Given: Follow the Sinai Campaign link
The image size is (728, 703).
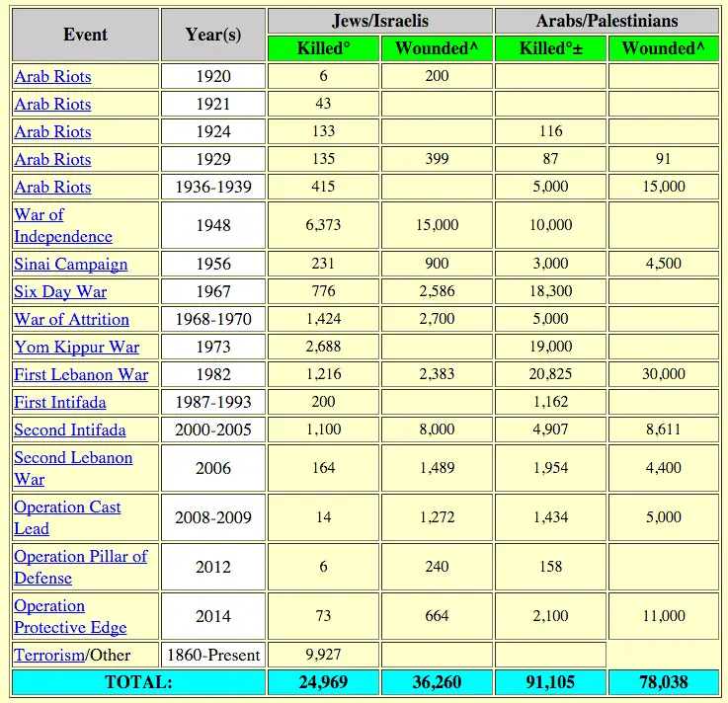Looking at the screenshot, I should pyautogui.click(x=70, y=265).
